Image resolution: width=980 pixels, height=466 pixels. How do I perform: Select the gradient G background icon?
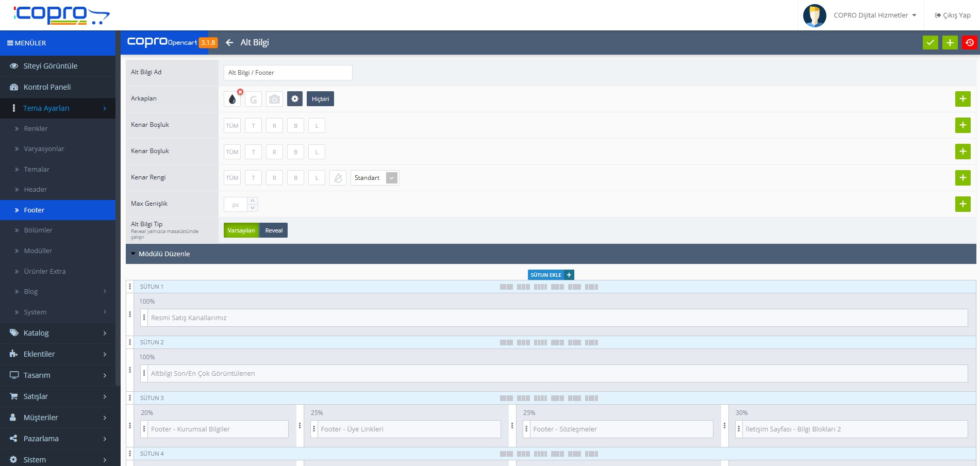[x=253, y=99]
